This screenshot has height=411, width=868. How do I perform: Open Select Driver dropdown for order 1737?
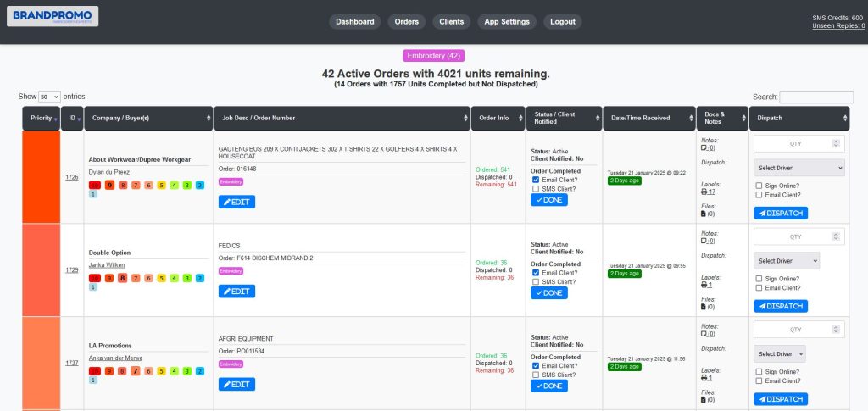coord(780,353)
